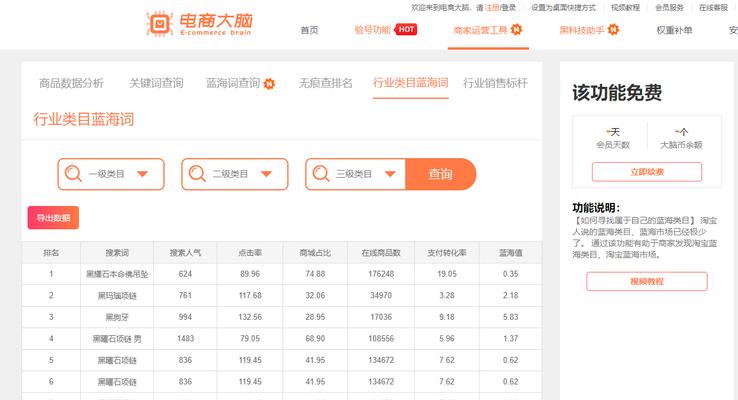The height and width of the screenshot is (400, 738).
Task: Switch to the 商品数据分析 tab
Action: pyautogui.click(x=71, y=83)
